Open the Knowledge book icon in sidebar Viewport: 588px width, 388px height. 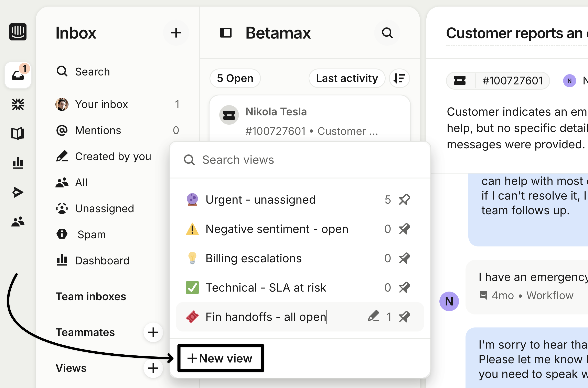point(18,134)
